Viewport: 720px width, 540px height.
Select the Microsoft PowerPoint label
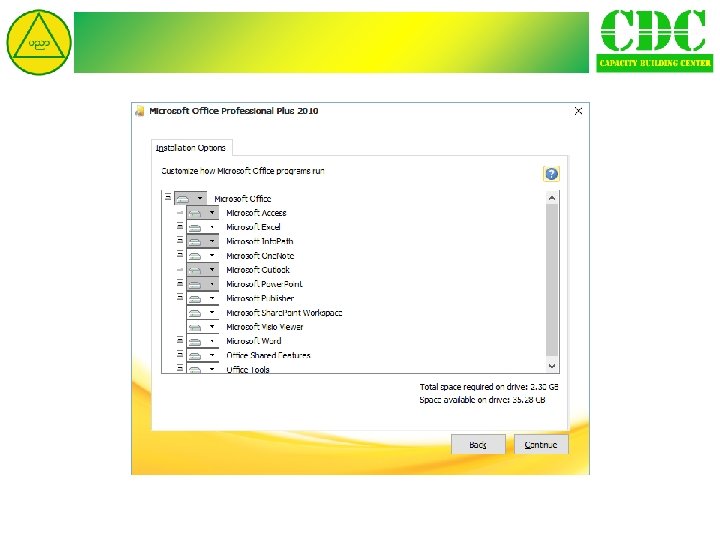click(x=264, y=284)
